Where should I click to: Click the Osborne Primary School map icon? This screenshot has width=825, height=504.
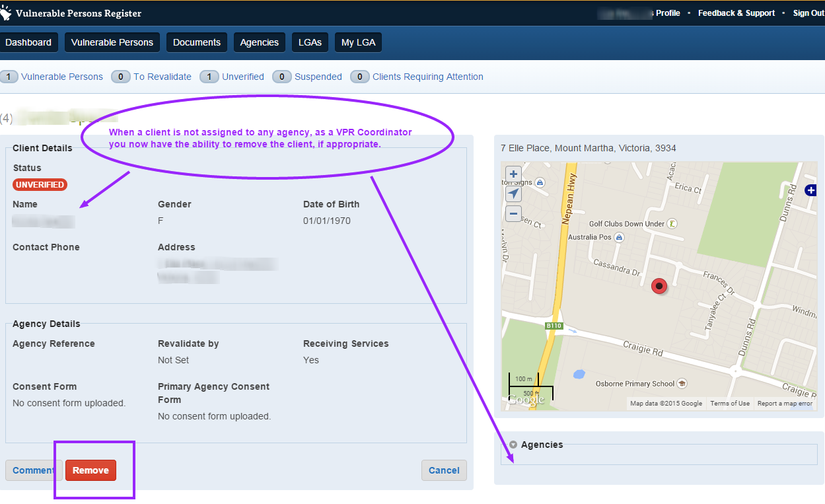(682, 384)
